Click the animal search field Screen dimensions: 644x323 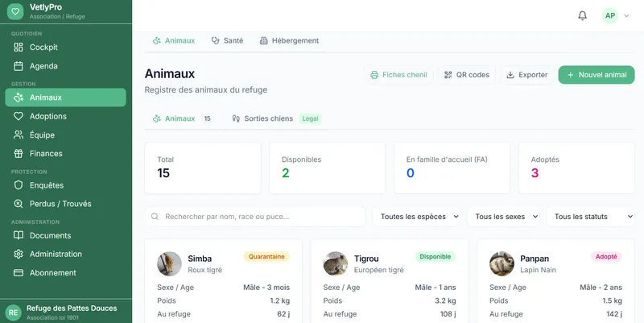[x=255, y=217]
